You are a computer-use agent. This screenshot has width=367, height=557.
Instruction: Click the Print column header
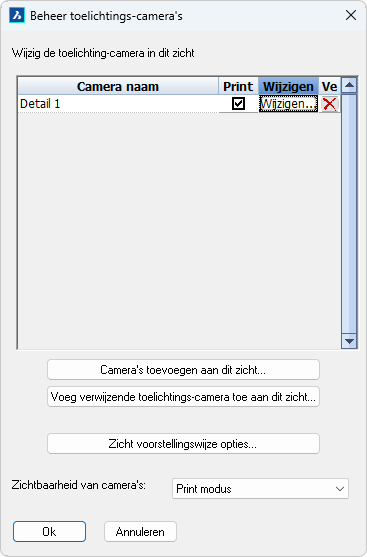238,86
